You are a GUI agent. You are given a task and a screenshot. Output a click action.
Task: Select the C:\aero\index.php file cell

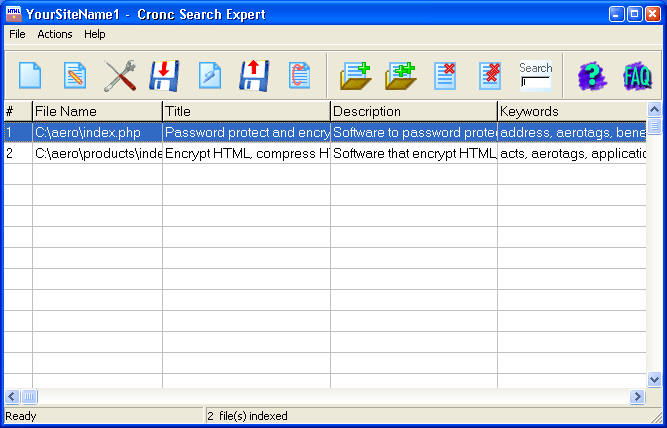(x=97, y=132)
